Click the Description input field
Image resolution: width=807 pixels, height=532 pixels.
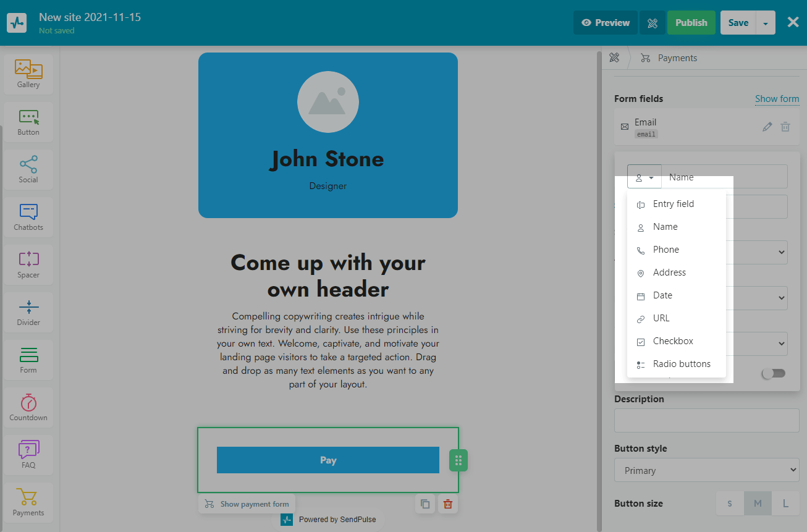(x=706, y=420)
